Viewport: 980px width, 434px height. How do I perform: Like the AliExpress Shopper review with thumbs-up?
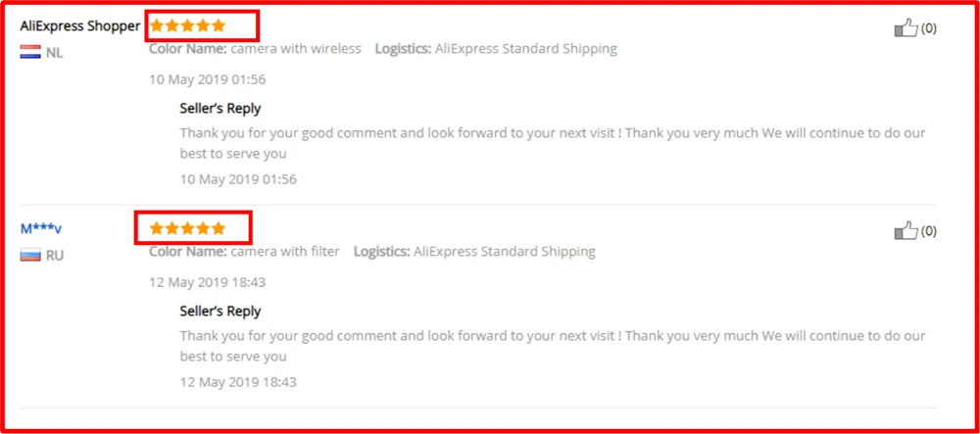click(906, 28)
